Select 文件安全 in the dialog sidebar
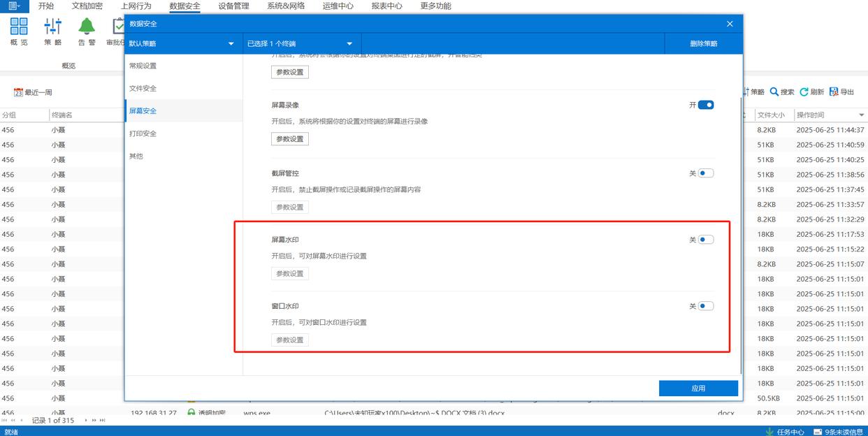Viewport: 868px width, 436px height. click(x=184, y=88)
